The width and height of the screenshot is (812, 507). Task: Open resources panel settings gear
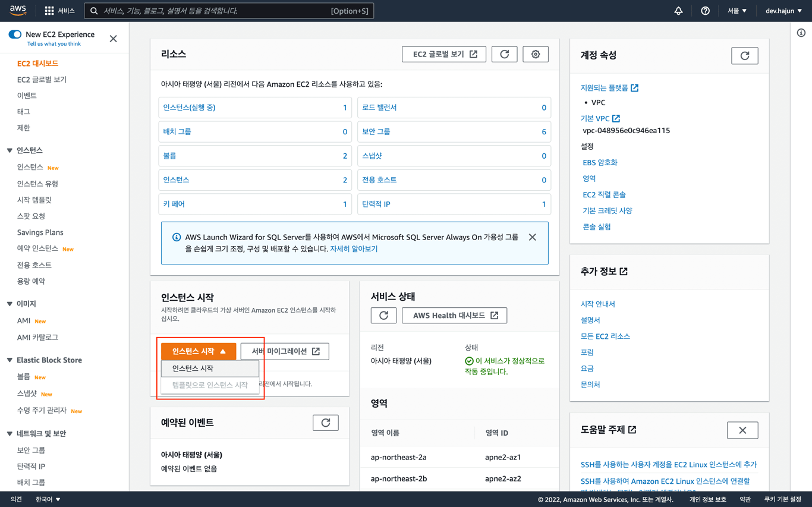[536, 54]
